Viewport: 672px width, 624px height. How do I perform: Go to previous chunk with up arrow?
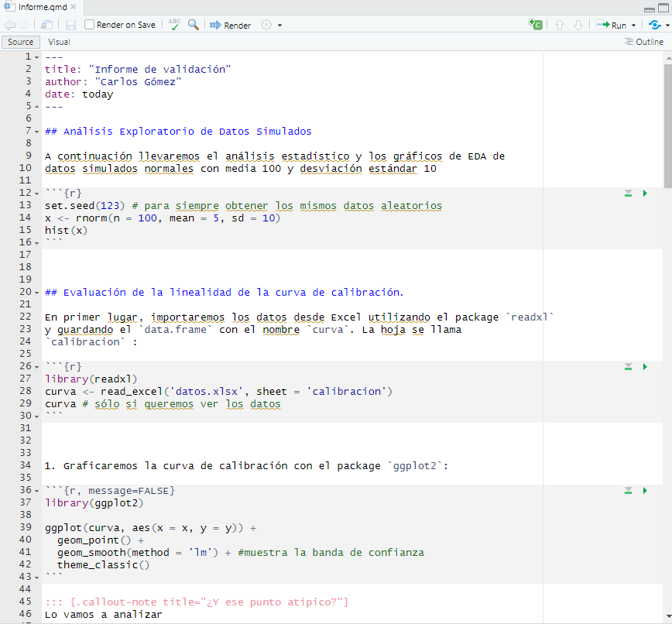[560, 25]
